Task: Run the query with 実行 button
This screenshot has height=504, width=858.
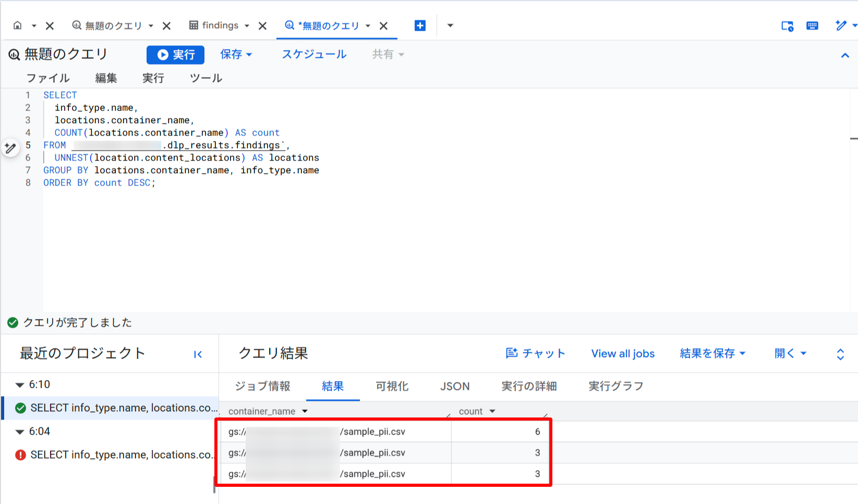Action: pyautogui.click(x=175, y=55)
